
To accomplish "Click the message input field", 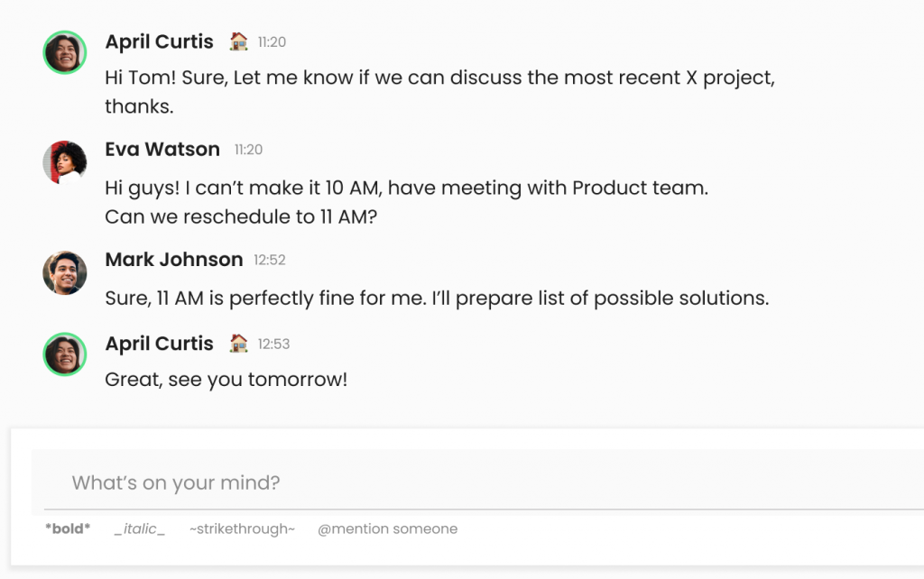I will (361, 482).
